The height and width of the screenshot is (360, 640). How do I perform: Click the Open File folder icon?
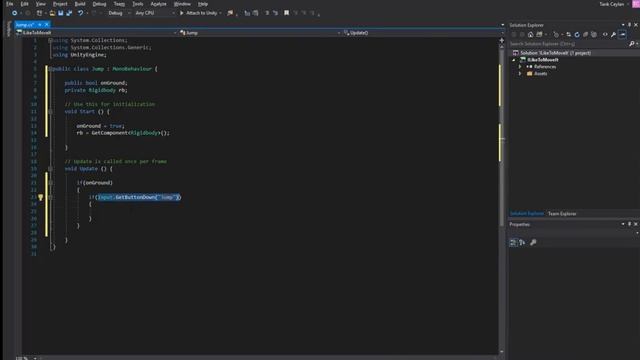(x=52, y=13)
